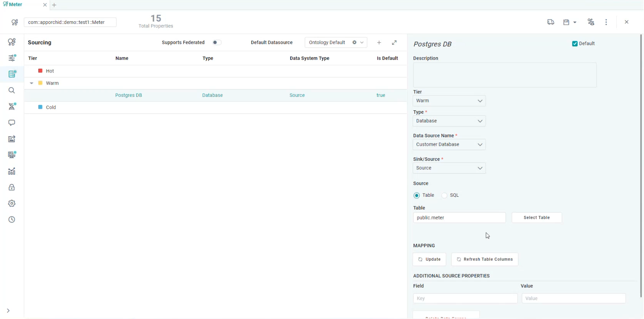Open the Data Source Name dropdown
Screen dimensions: 644x319
tap(449, 145)
